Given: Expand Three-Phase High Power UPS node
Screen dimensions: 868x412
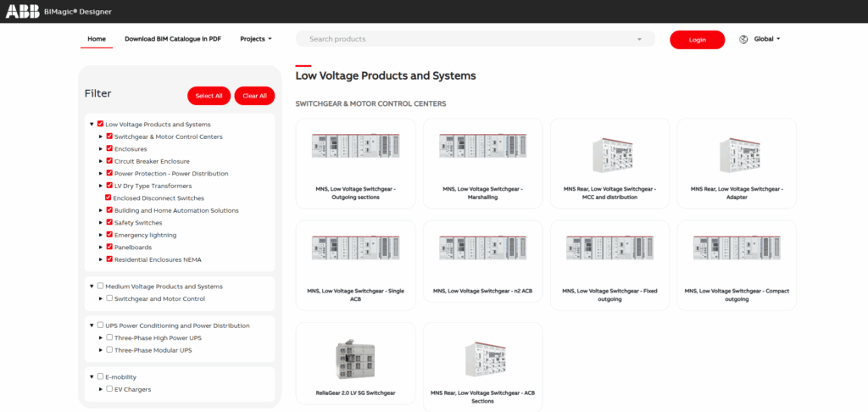Looking at the screenshot, I should (101, 337).
